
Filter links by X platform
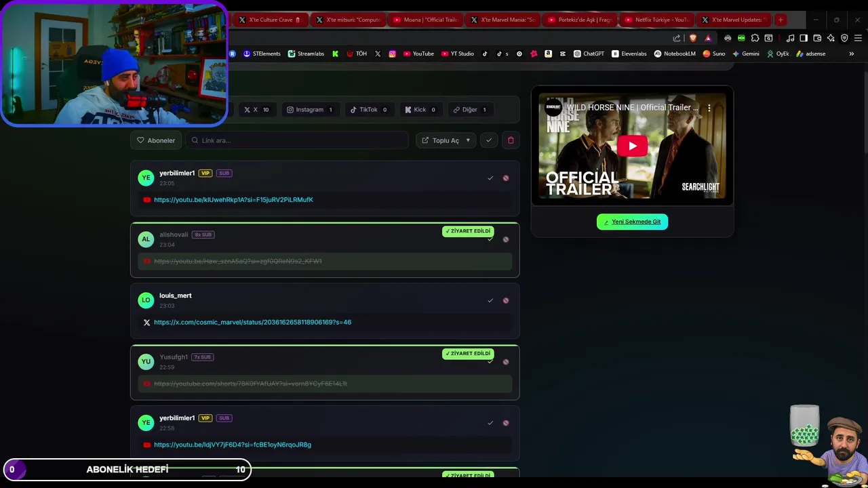256,110
